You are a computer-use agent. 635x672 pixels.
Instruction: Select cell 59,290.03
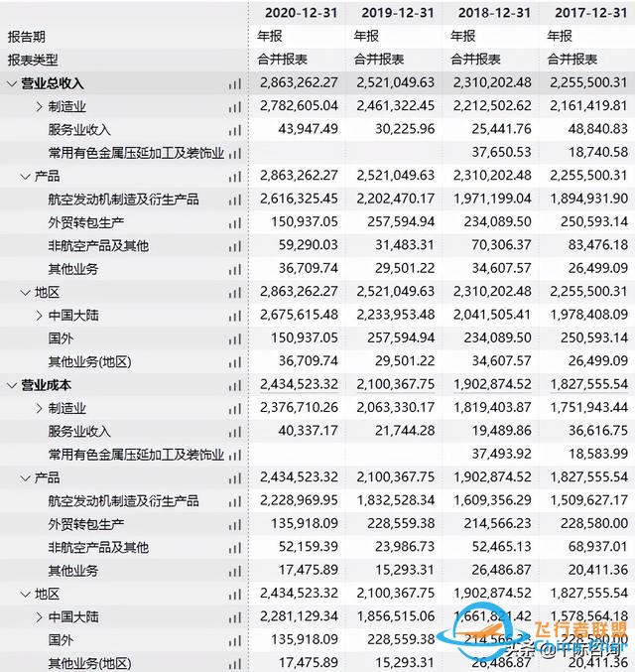[x=308, y=245]
